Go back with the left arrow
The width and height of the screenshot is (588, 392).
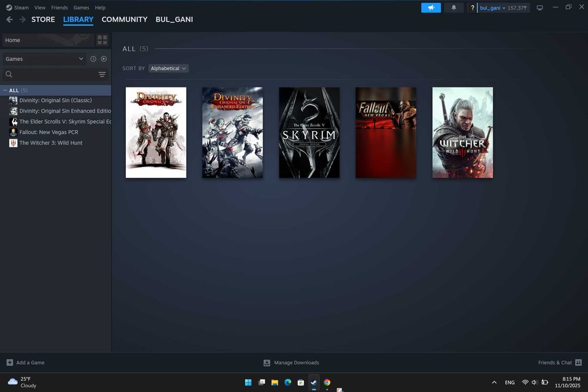[x=10, y=19]
